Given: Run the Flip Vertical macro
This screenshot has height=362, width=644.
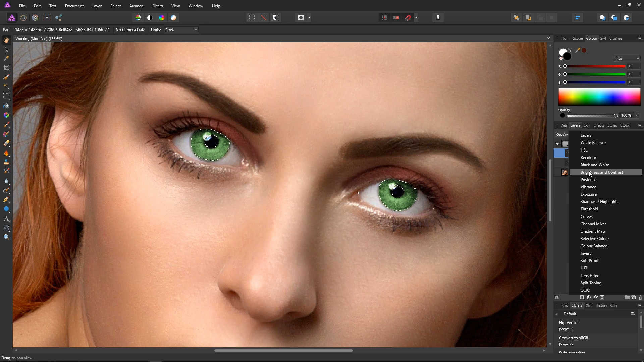Looking at the screenshot, I should (x=569, y=323).
